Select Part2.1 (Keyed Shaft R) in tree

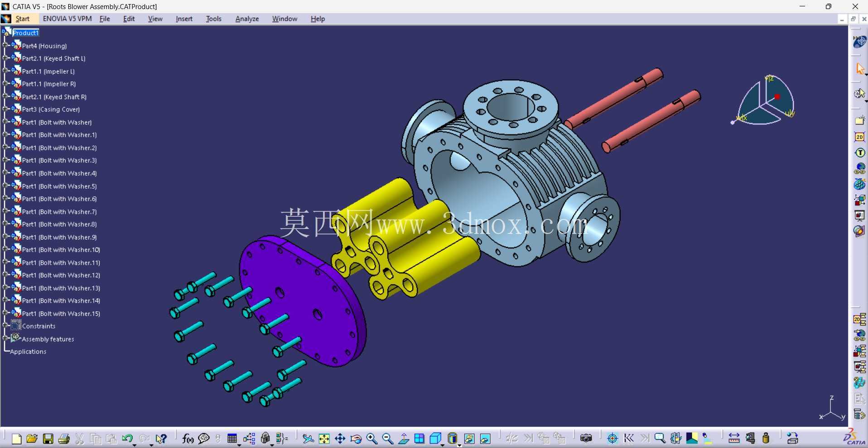(x=54, y=97)
